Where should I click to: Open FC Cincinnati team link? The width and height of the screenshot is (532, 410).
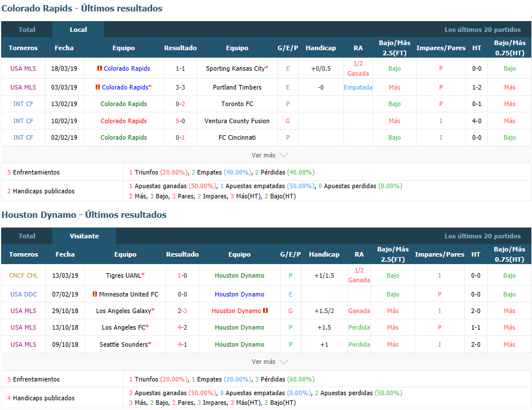[237, 137]
